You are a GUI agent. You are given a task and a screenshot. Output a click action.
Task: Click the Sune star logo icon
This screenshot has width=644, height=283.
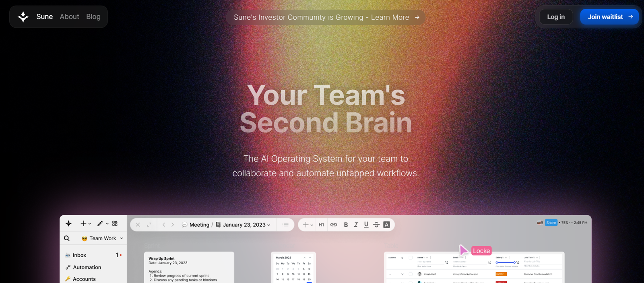pos(23,17)
